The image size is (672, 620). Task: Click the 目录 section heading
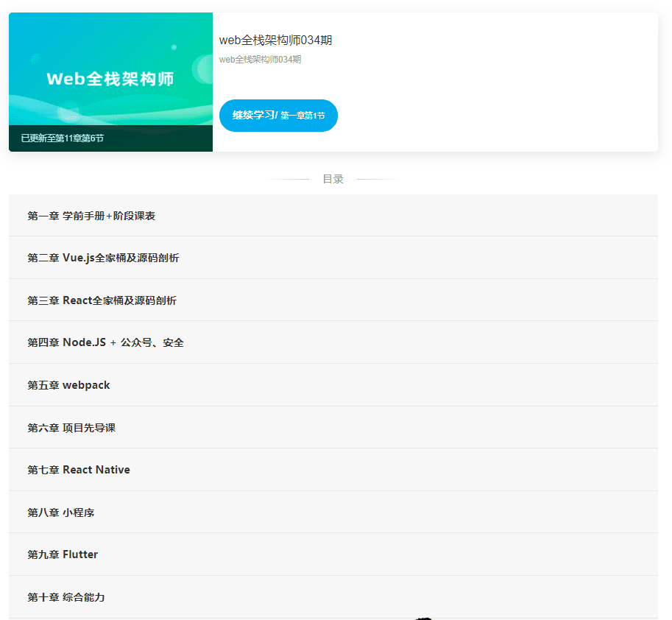click(x=333, y=178)
